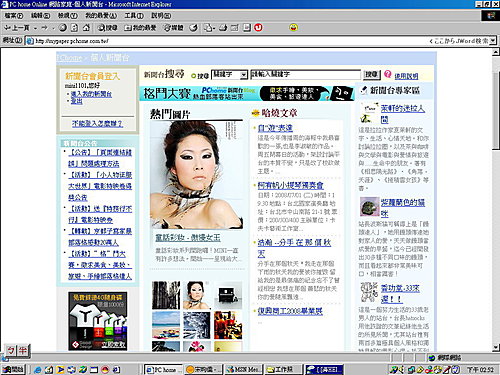The image size is (500, 375).
Task: Open the 不能登入怎麼辦? help link
Action: [x=97, y=124]
